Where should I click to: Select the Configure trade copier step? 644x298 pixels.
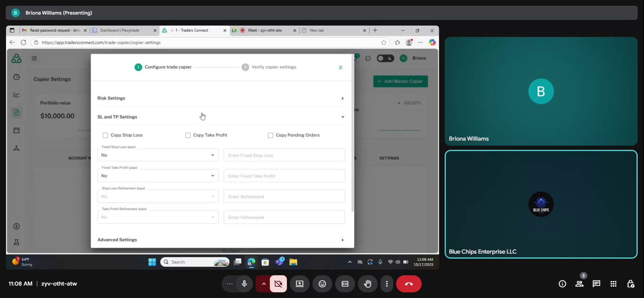pos(163,67)
